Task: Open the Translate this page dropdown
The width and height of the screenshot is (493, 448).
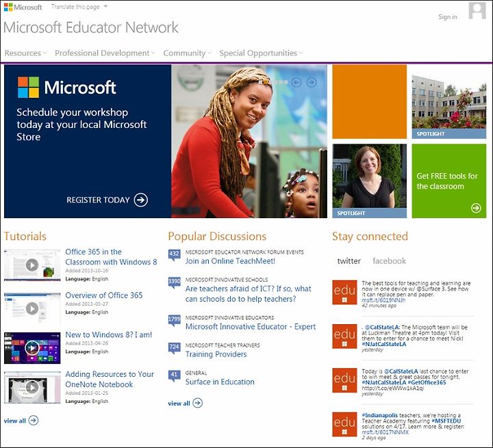Action: 79,7
